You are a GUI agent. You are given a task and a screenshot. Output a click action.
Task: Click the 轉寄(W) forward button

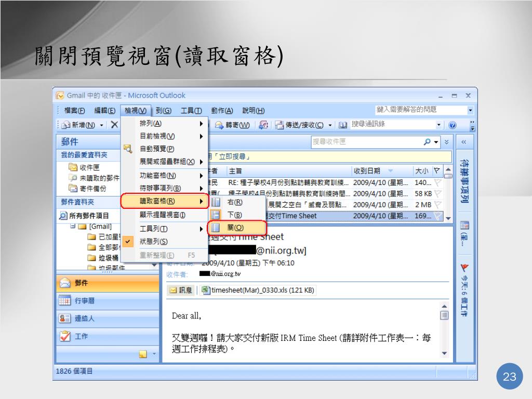click(x=232, y=125)
